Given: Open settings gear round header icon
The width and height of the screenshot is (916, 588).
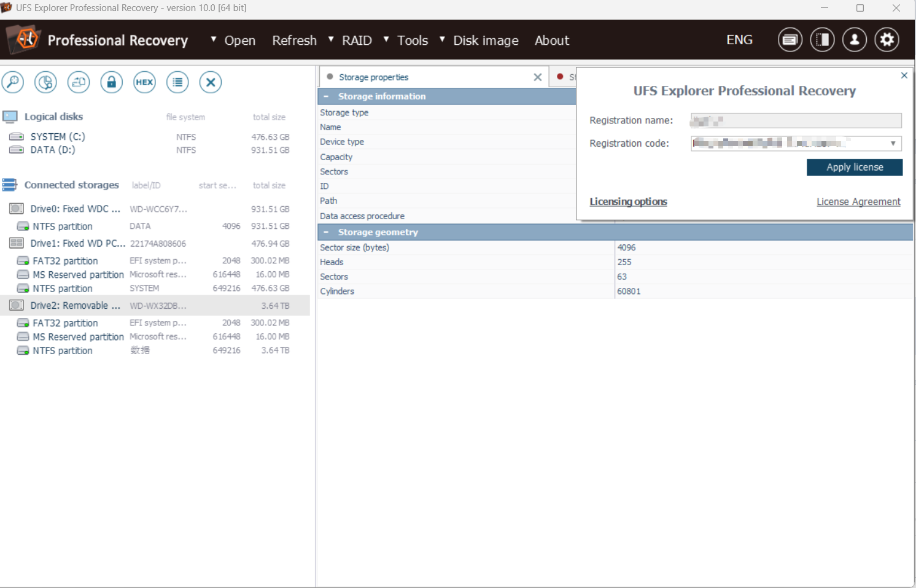Looking at the screenshot, I should [x=887, y=40].
